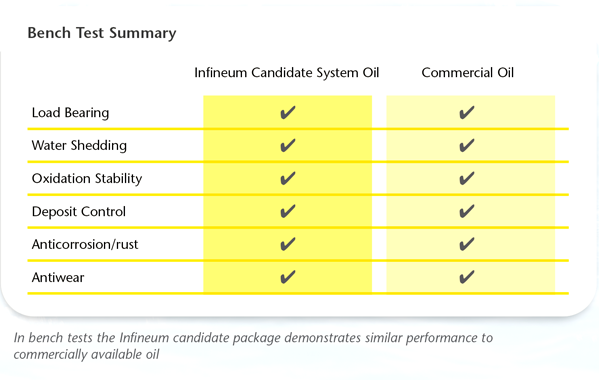Select Antiwear checkmark under Commercial Oil

click(467, 277)
